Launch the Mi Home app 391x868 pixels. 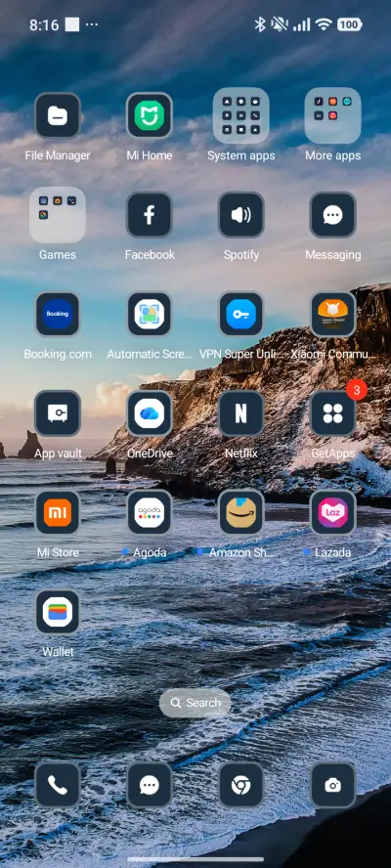(x=149, y=115)
